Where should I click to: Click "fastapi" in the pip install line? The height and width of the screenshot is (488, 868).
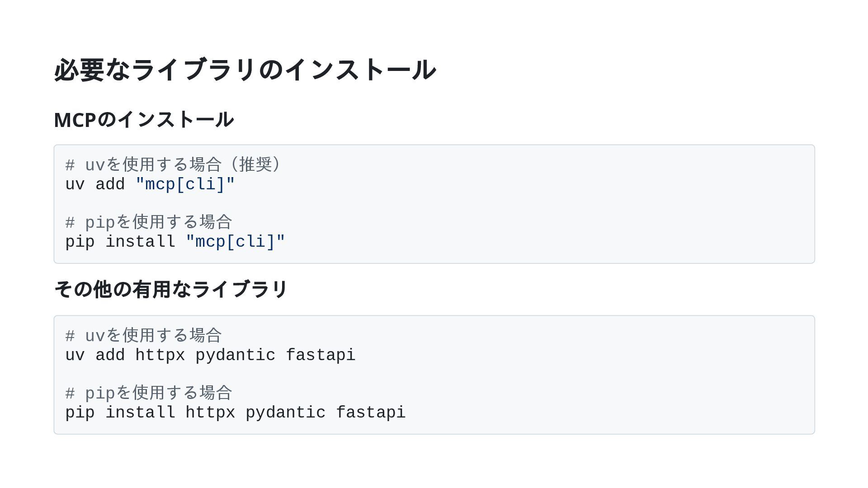point(371,413)
